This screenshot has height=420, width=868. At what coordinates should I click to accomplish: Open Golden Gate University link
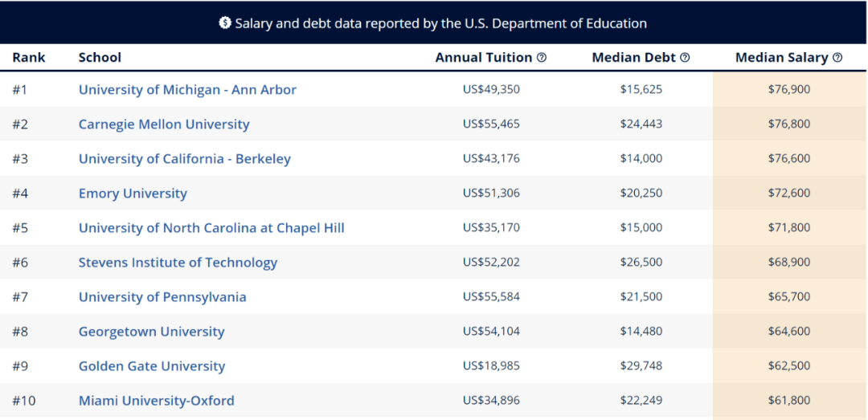point(152,365)
